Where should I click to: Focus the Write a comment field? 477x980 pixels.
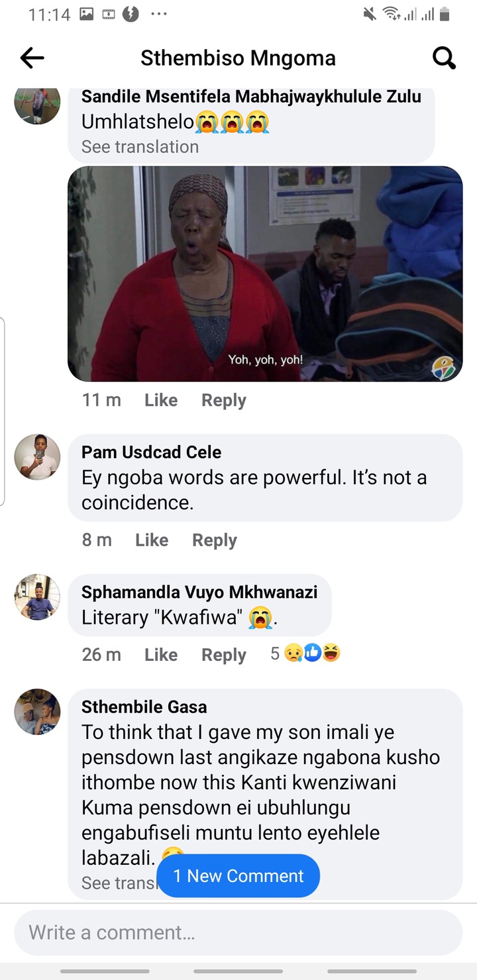pos(238,932)
